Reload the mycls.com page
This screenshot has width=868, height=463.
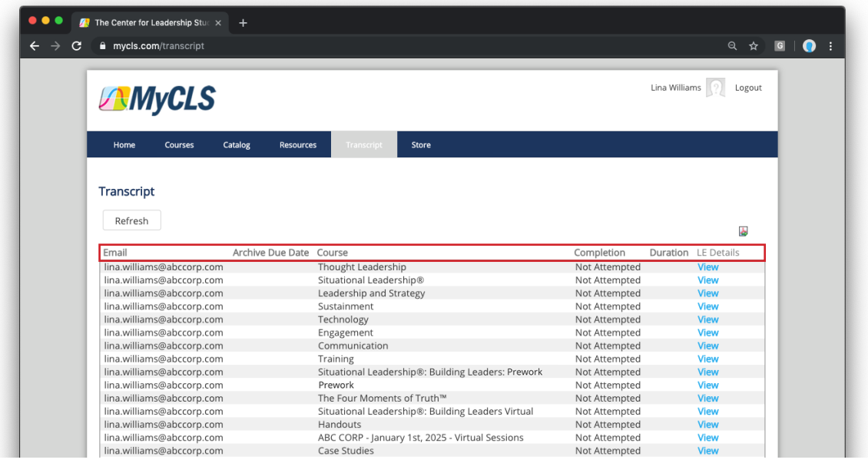(x=76, y=46)
